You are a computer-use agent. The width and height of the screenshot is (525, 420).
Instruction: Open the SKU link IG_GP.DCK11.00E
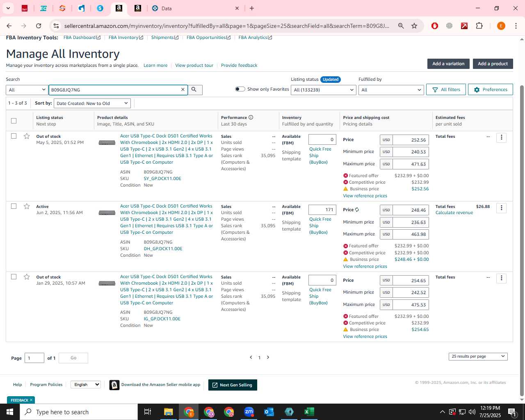pos(162,319)
